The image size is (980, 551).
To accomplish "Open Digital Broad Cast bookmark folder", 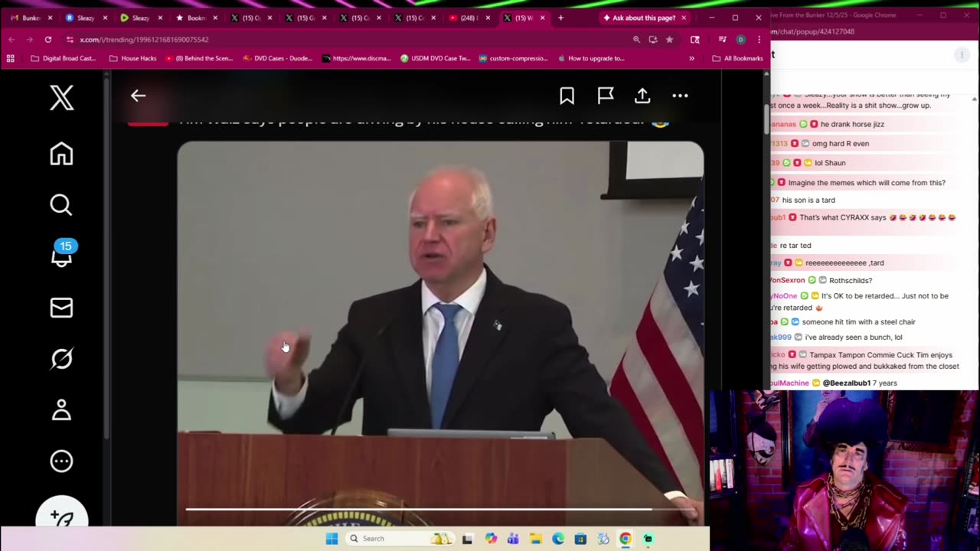I will click(63, 58).
